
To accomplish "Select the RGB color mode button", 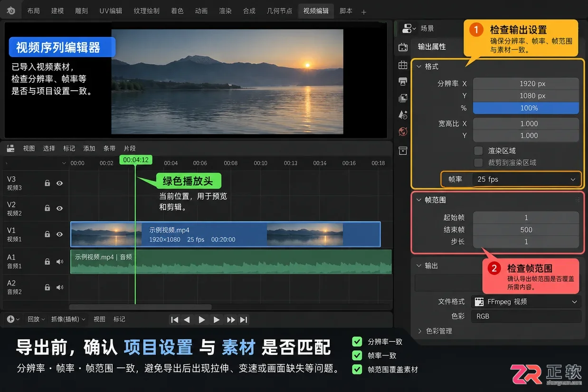I will click(x=526, y=316).
